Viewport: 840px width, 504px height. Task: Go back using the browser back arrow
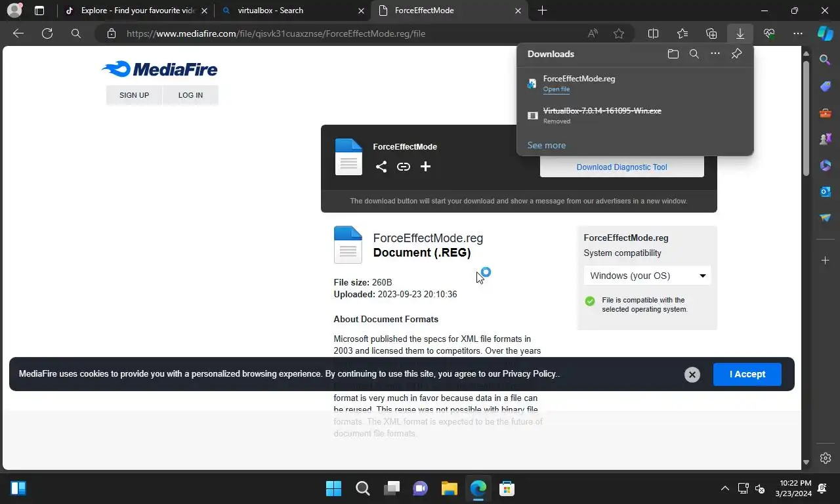coord(18,33)
